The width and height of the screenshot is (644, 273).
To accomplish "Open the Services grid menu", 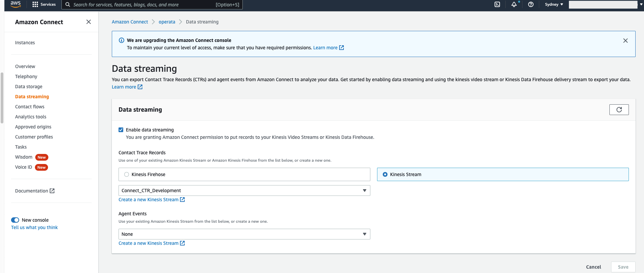I will (x=44, y=4).
